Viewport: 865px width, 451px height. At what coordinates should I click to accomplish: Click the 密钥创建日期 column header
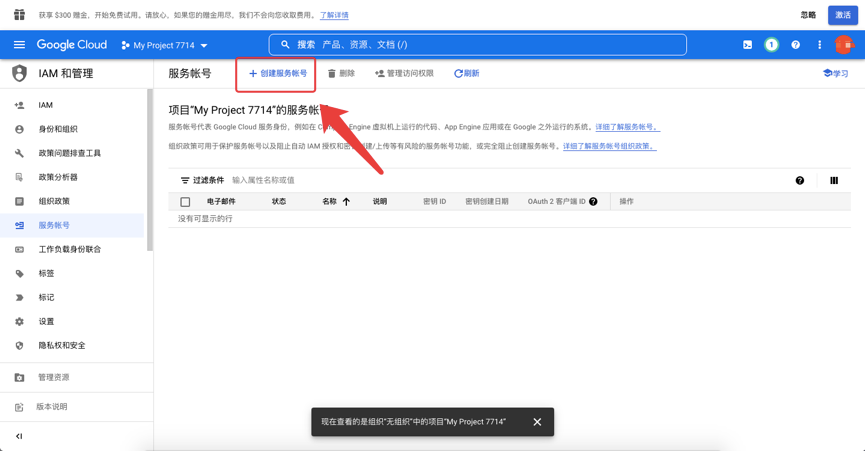487,201
